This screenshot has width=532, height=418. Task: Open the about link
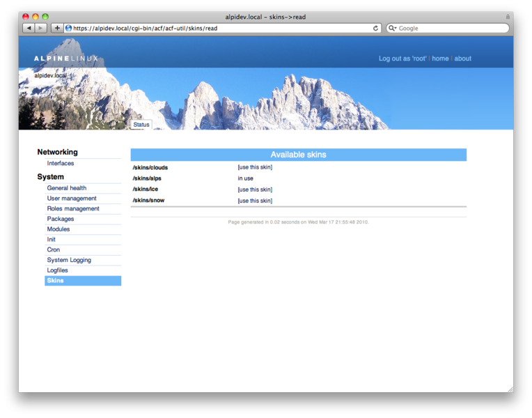tap(463, 59)
